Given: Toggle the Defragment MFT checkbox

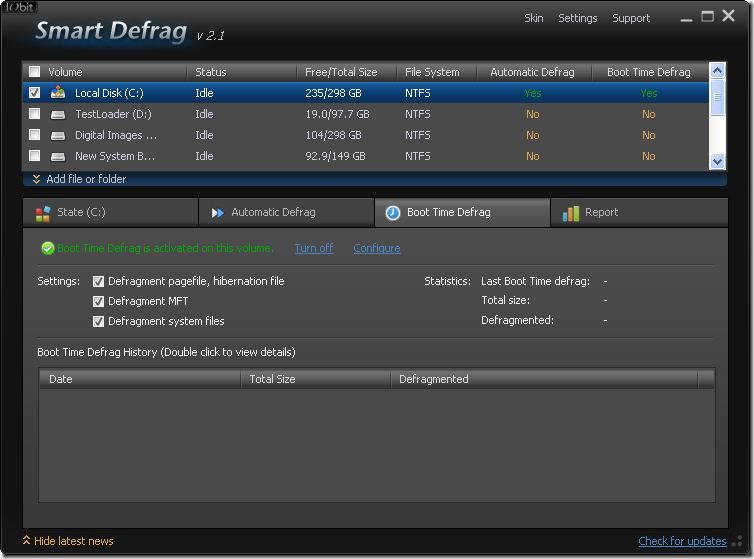Looking at the screenshot, I should [x=98, y=302].
